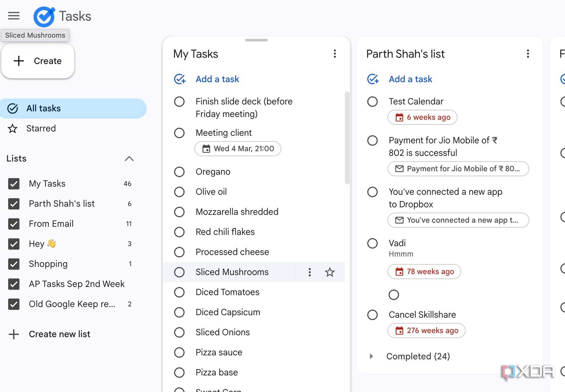Open the 6 weeks ago date chip
This screenshot has height=392, width=565.
[x=423, y=117]
